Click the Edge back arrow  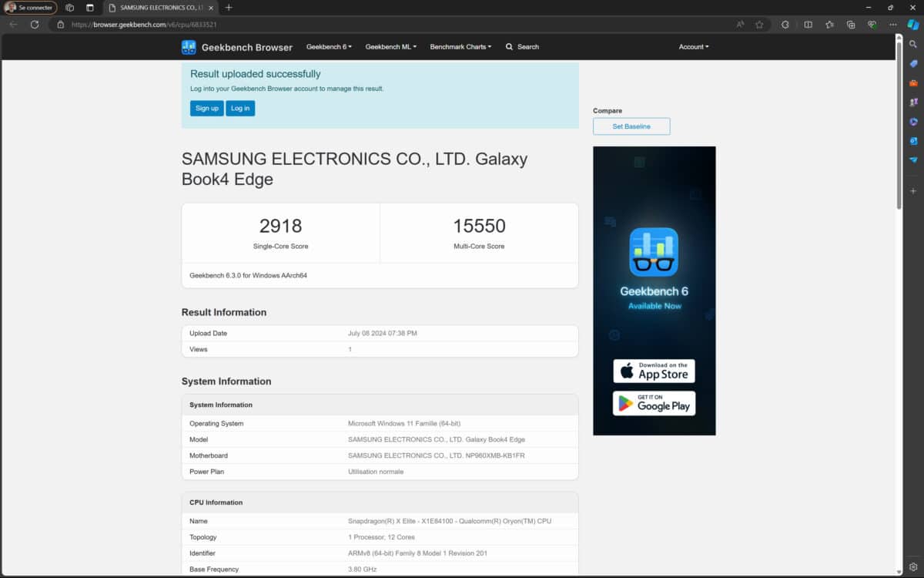pyautogui.click(x=13, y=24)
